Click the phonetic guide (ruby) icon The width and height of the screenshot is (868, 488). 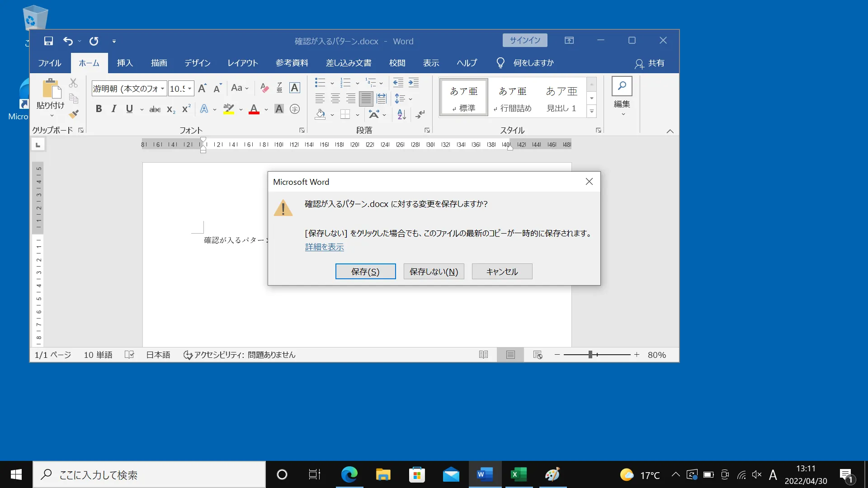(279, 88)
